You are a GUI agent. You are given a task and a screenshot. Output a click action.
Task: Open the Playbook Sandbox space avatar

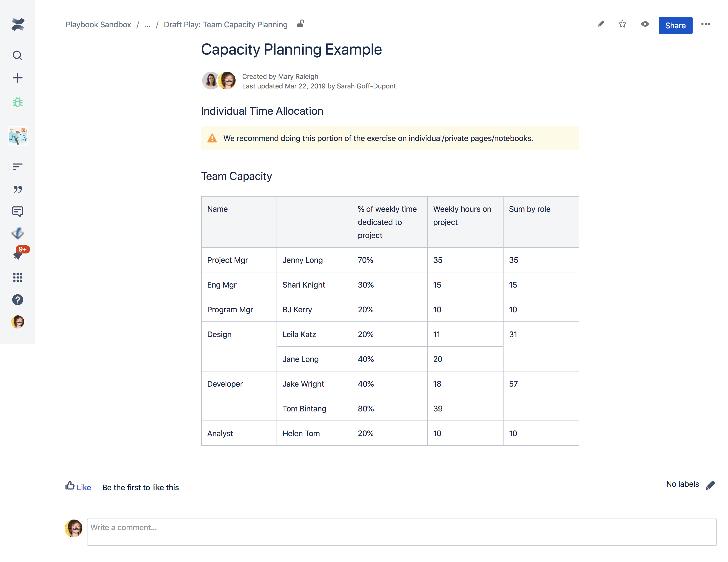point(17,136)
